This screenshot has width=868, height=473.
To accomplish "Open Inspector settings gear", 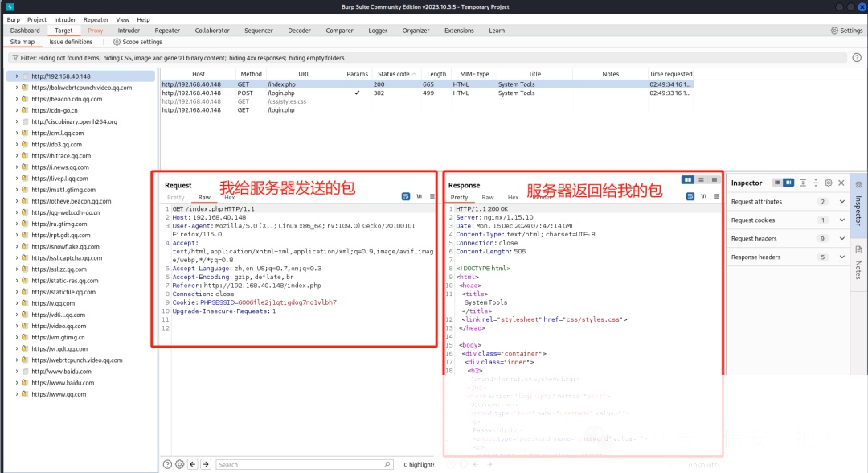I will pos(828,183).
